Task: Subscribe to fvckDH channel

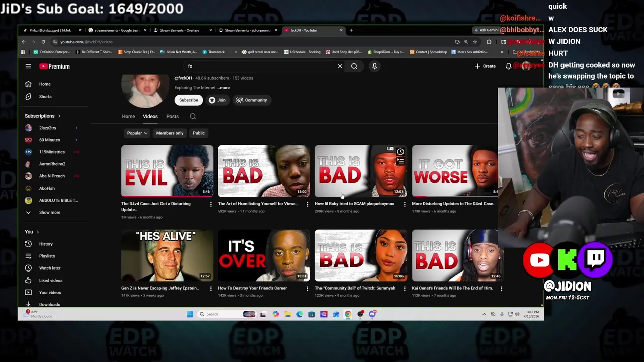Action: click(189, 100)
